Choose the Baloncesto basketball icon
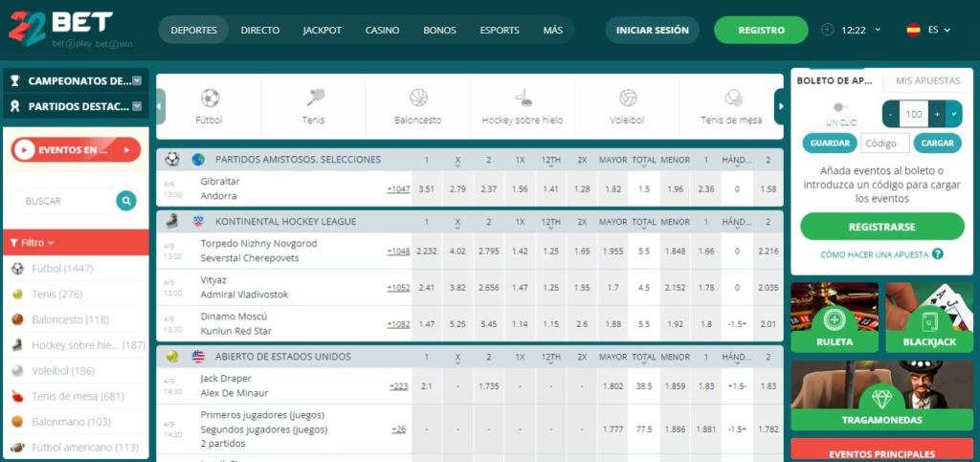 coord(418,98)
